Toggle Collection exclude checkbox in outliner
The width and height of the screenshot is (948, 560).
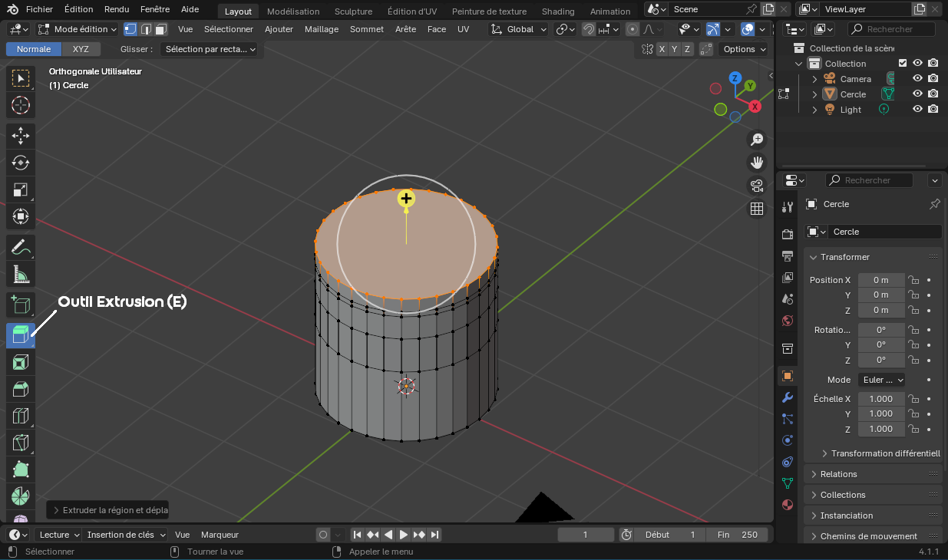point(903,64)
